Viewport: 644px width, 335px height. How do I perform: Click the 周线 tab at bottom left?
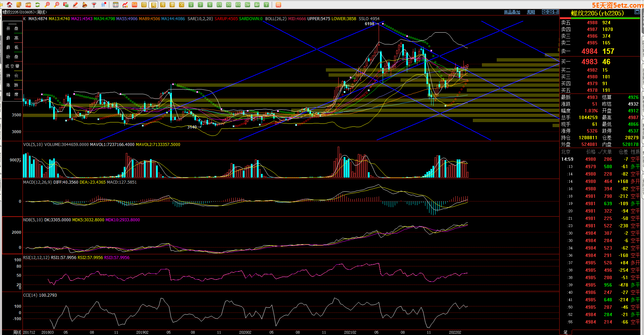17,332
